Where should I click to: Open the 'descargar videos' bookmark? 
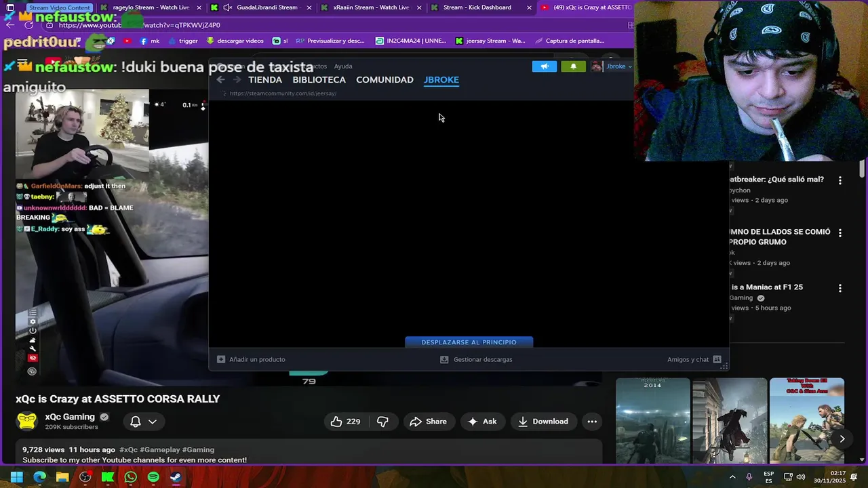click(x=235, y=41)
